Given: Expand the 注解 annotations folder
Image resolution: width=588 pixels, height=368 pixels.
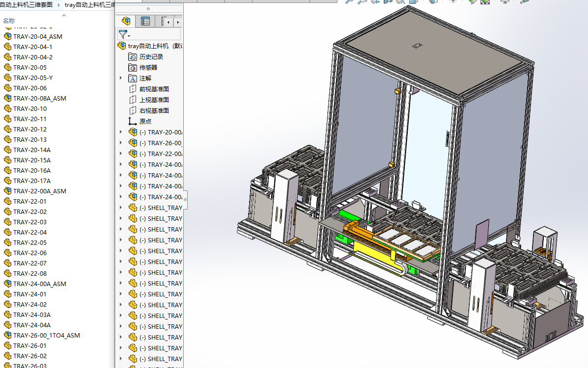Looking at the screenshot, I should 121,79.
